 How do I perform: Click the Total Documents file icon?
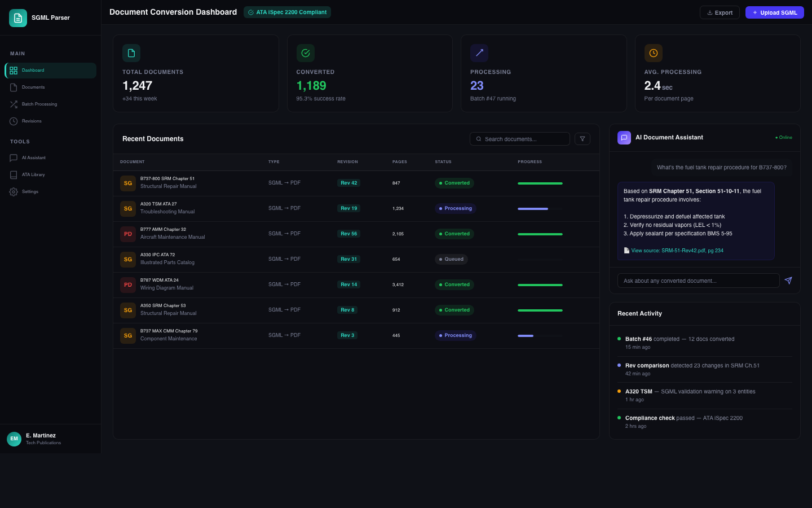[131, 53]
